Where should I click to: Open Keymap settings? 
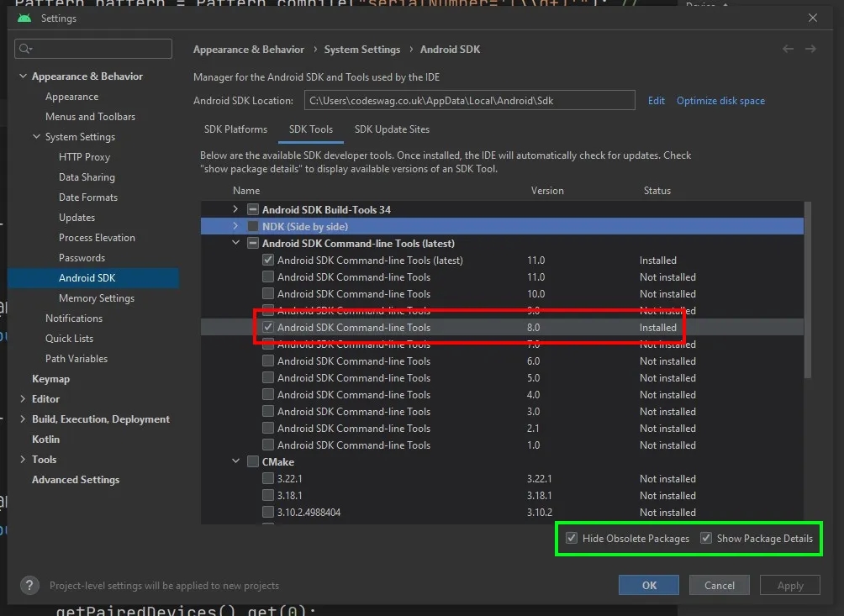pos(50,379)
